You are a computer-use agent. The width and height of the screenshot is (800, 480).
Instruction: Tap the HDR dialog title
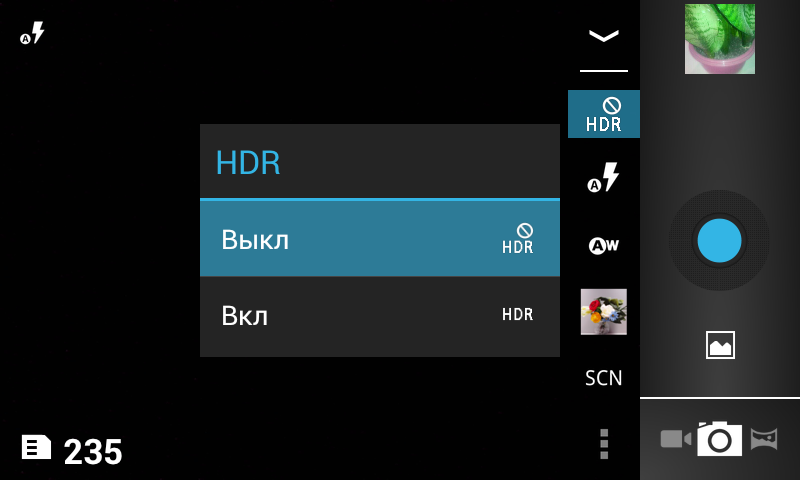pos(248,163)
